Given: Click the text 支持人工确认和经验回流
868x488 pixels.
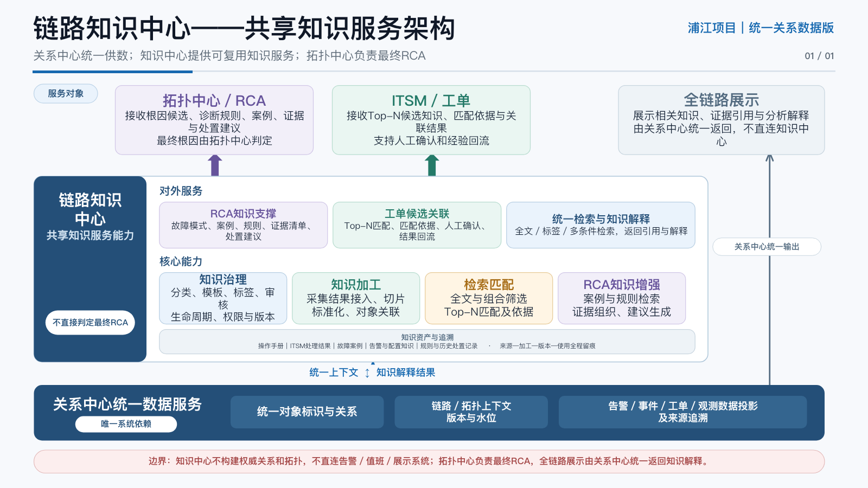Looking at the screenshot, I should (431, 141).
